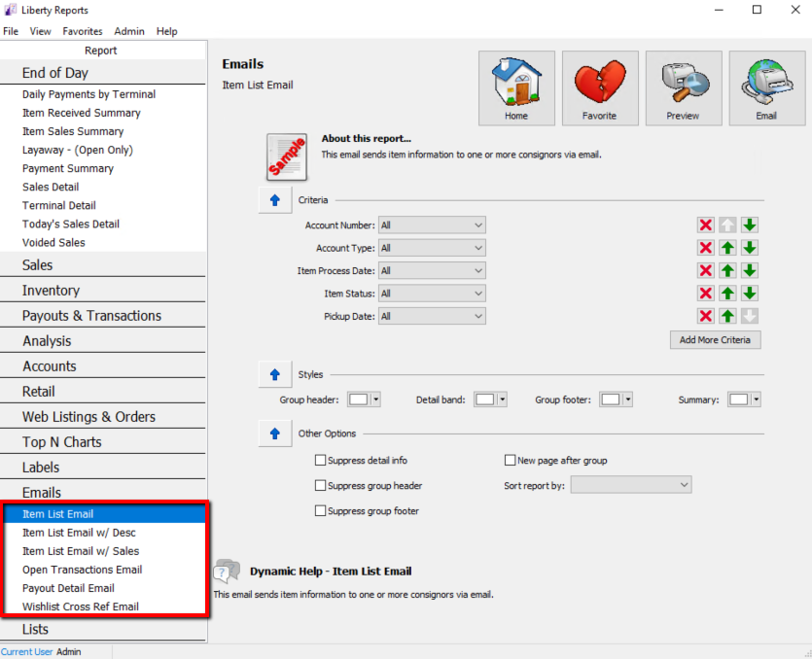Delete the Item Status criterion
The height and width of the screenshot is (659, 812).
(x=705, y=294)
